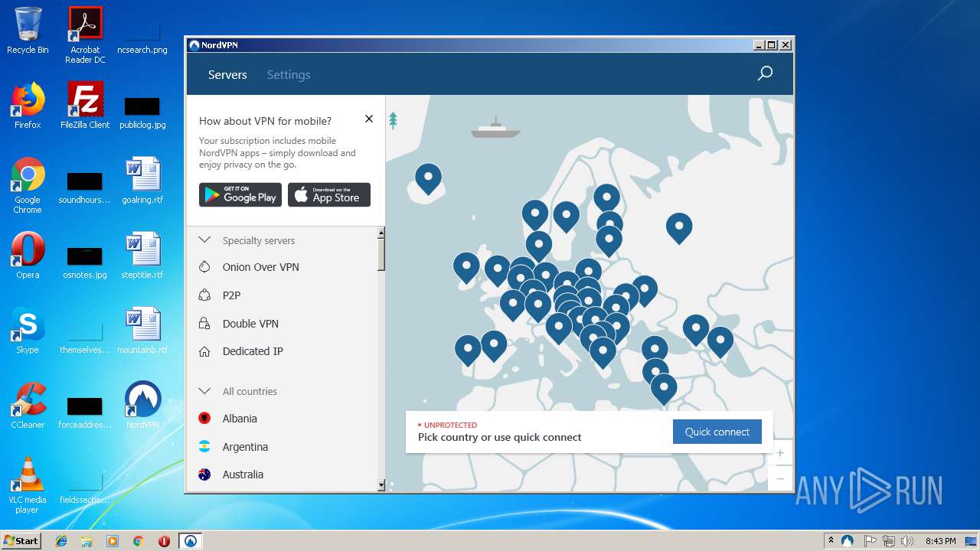Open the Download on the App Store badge
The height and width of the screenshot is (551, 980).
(329, 194)
